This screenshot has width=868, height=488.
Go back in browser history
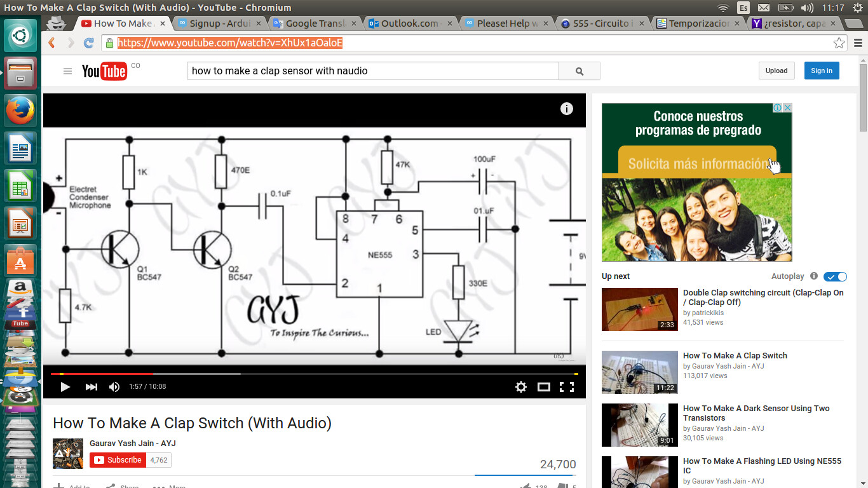pyautogui.click(x=52, y=43)
